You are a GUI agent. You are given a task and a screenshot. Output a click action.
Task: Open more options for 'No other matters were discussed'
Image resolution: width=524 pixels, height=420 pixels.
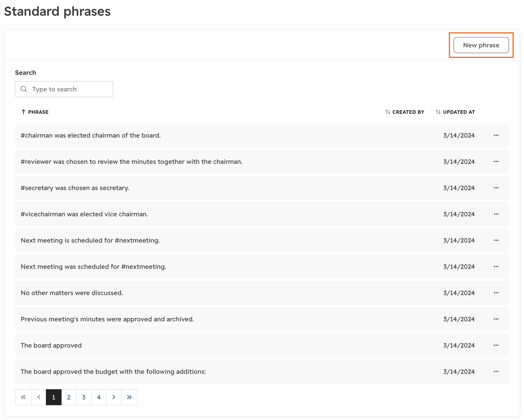pyautogui.click(x=496, y=293)
